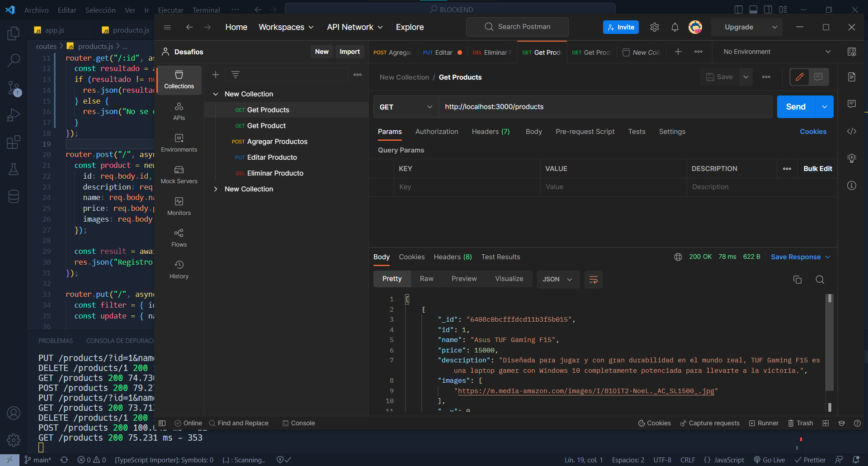
Task: Open the Environments sidebar panel
Action: point(179,143)
